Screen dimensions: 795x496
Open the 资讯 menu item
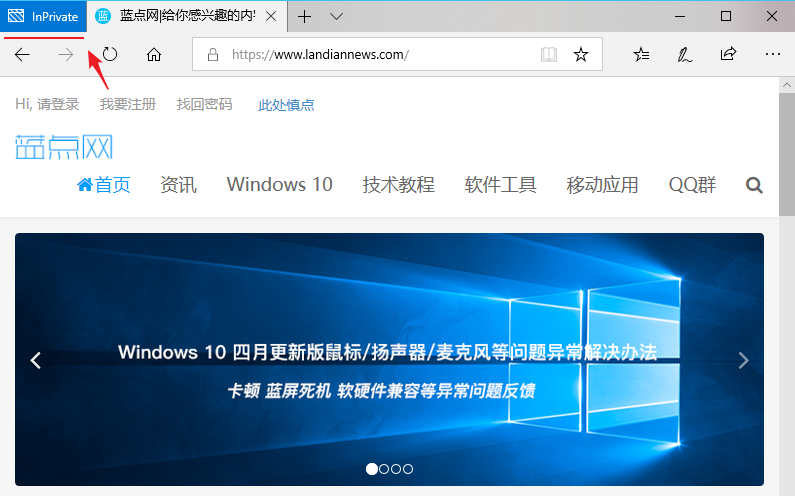tap(178, 185)
